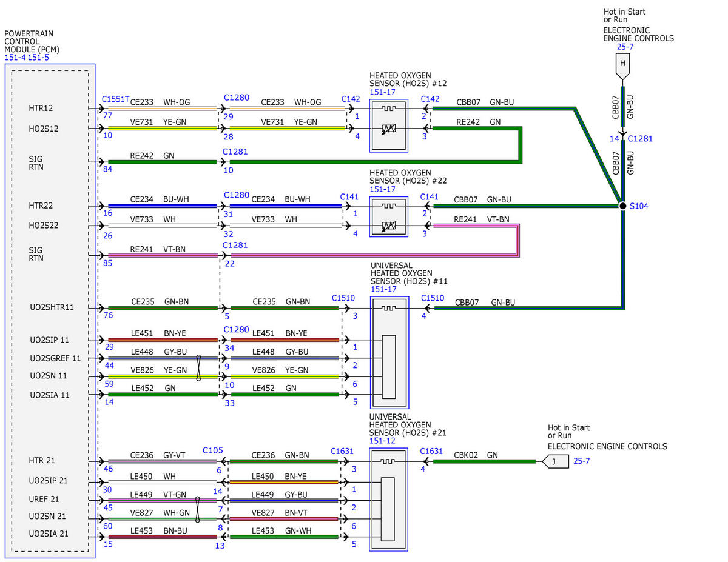Click the C105 connector label
Viewport: 728px width, 562px height.
(213, 450)
